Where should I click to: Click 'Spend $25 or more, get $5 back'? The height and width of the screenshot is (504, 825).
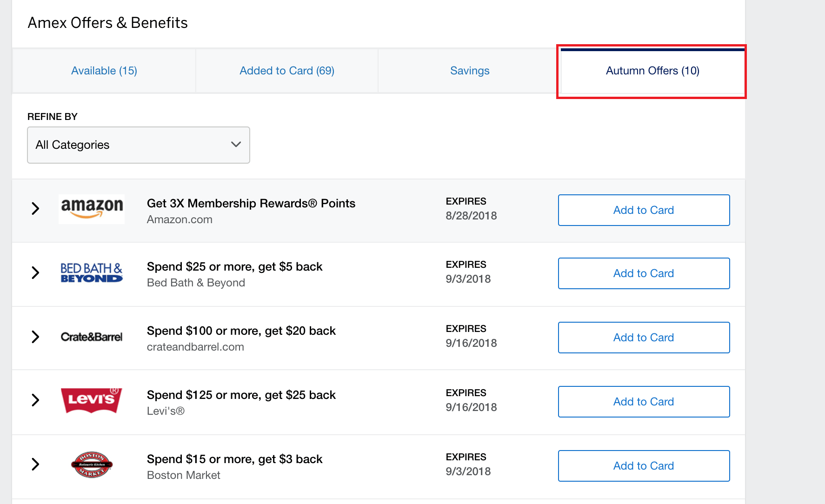pyautogui.click(x=235, y=266)
